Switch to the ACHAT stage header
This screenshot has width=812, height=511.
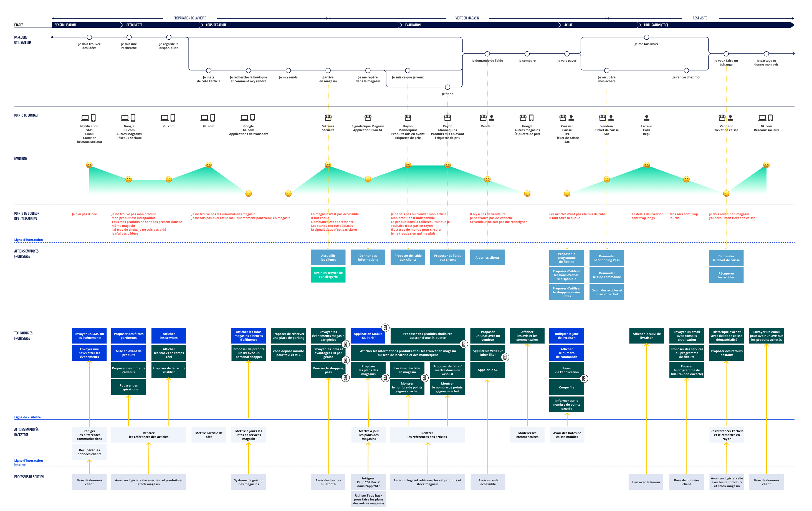coord(568,25)
